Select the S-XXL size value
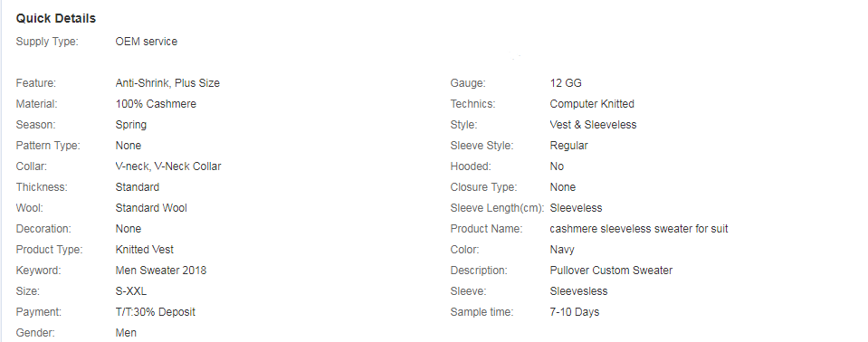Screen dimensions: 868x342 point(130,291)
